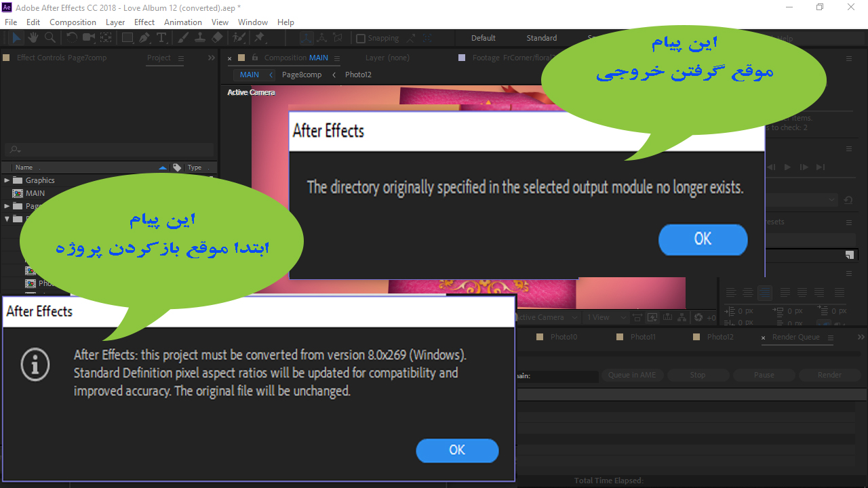The height and width of the screenshot is (488, 868).
Task: Switch to the Render Queue tab
Action: [x=795, y=337]
